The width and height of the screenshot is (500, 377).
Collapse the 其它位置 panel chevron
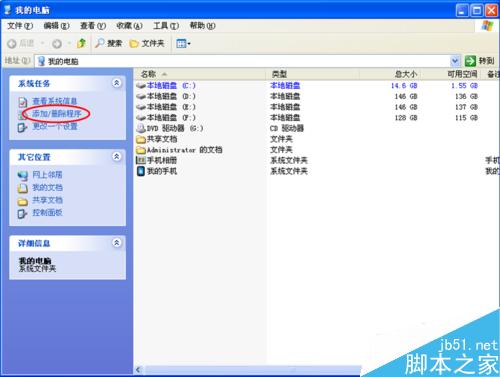pos(116,156)
